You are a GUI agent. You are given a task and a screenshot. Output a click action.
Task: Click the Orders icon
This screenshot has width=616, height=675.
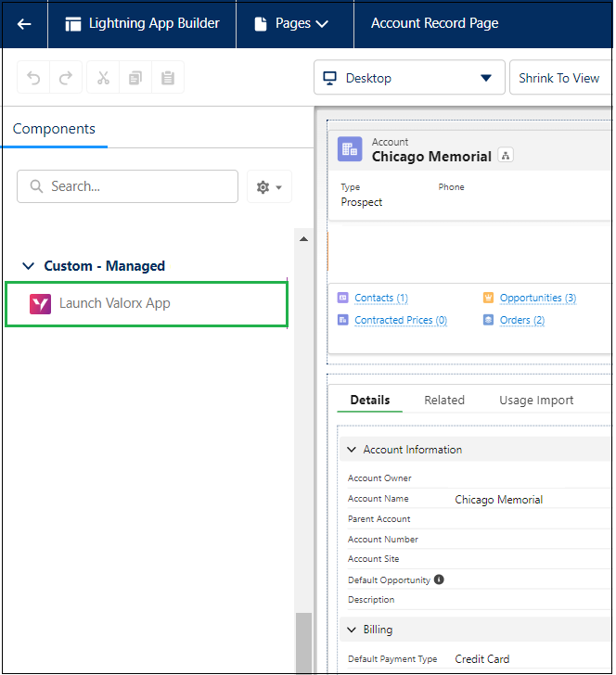pos(488,320)
